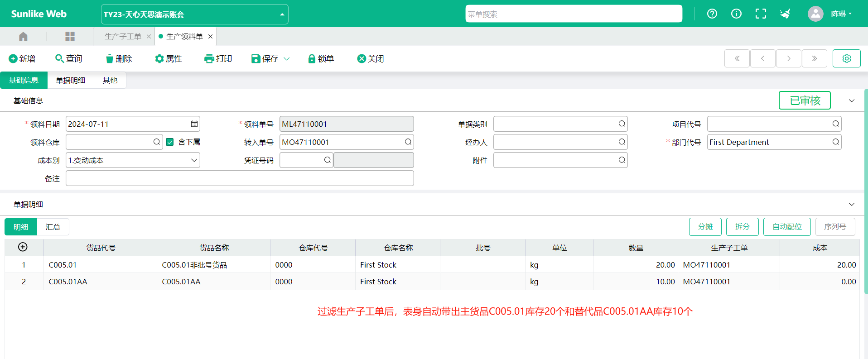Collapse the 基础信息 section chevron
The image size is (868, 359).
coord(851,101)
